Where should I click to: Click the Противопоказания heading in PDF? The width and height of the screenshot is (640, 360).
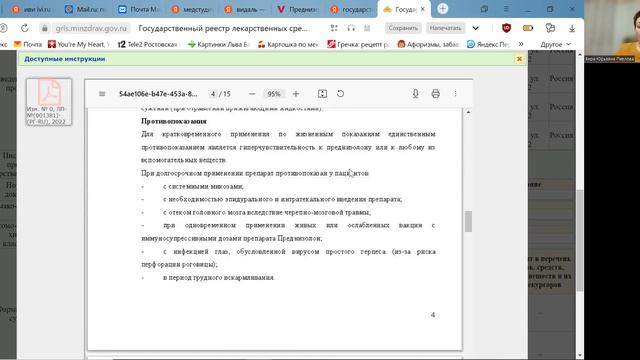174,121
